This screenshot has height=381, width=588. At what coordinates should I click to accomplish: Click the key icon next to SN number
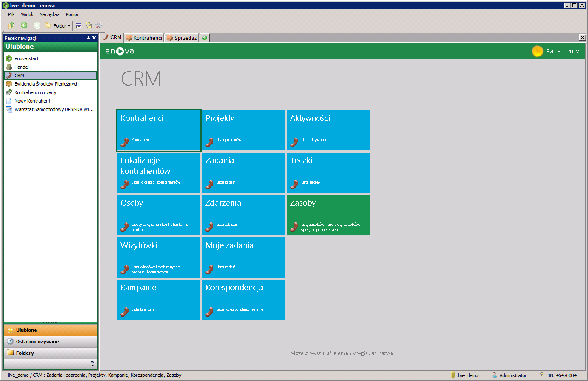542,375
